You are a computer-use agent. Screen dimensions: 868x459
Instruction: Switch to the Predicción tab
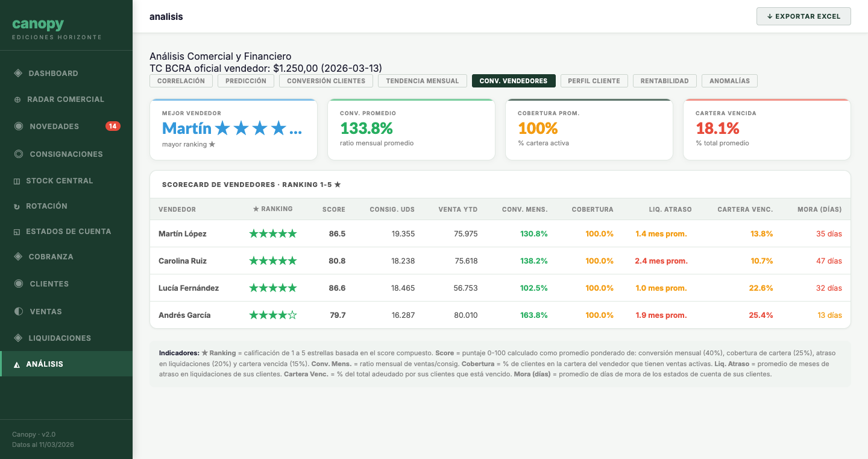[x=246, y=81]
